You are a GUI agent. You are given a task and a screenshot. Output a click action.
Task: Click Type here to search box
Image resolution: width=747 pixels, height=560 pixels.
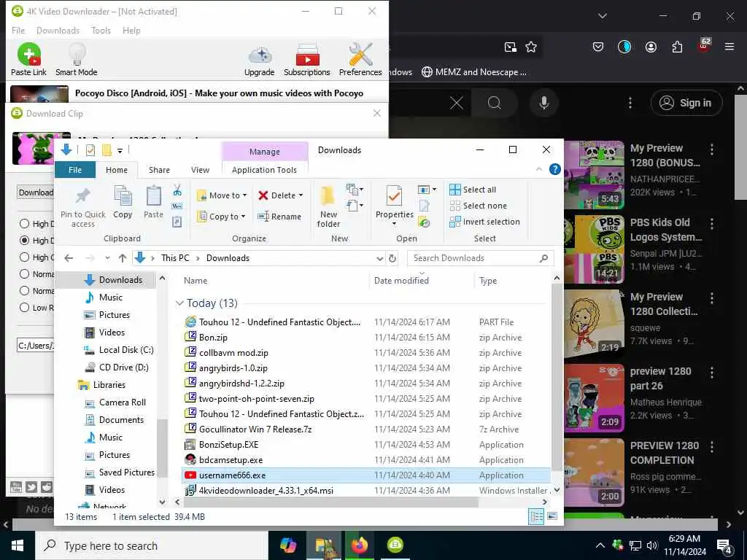152,545
